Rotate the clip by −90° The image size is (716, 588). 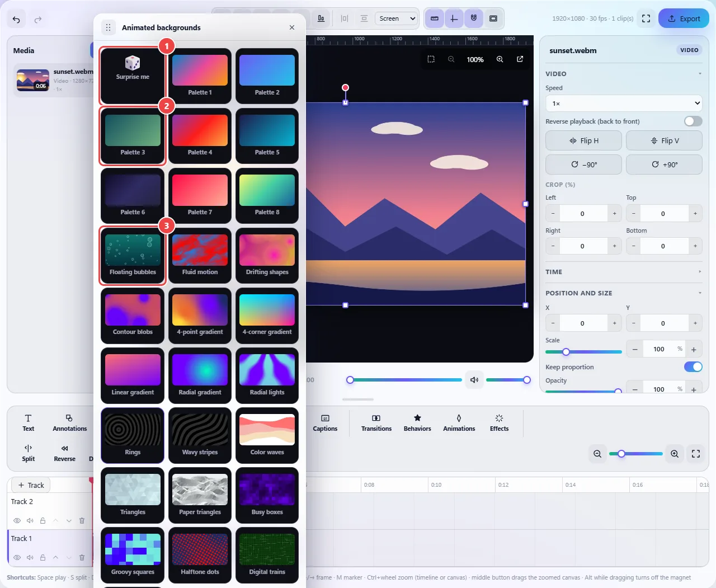coord(583,164)
